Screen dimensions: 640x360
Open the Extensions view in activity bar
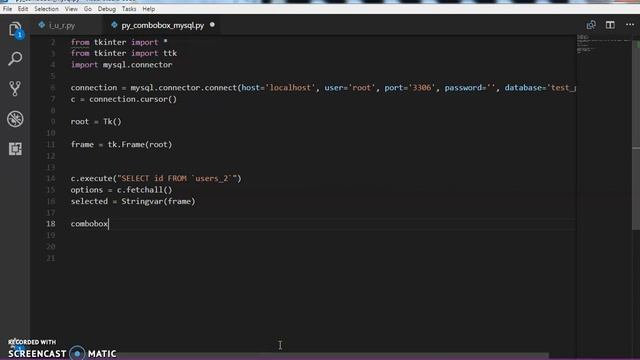(x=15, y=149)
